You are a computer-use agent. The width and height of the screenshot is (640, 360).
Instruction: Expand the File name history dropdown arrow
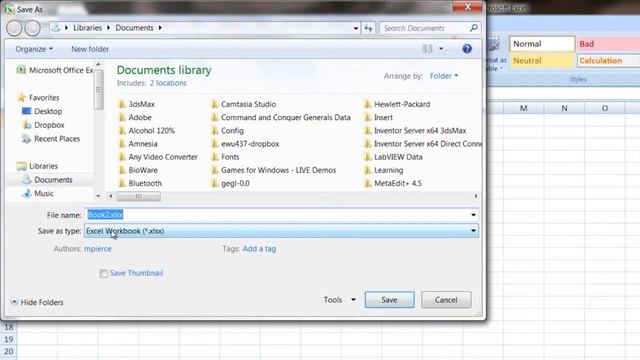pos(473,215)
